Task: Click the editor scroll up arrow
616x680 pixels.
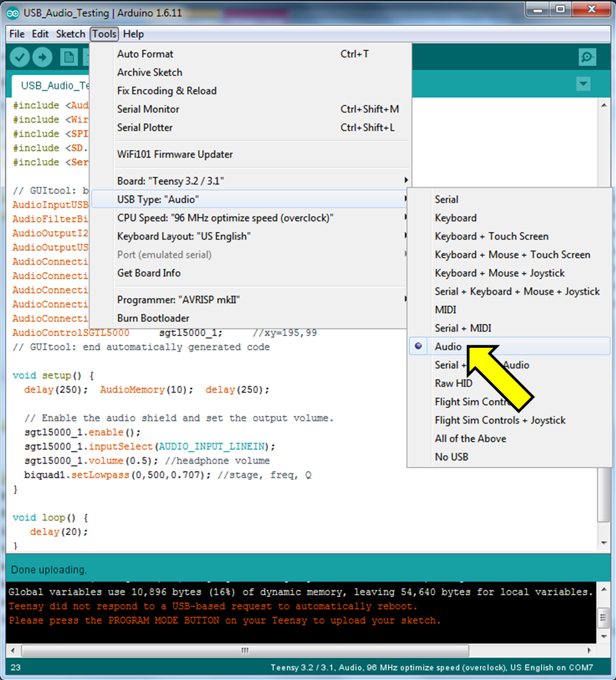Action: [604, 105]
